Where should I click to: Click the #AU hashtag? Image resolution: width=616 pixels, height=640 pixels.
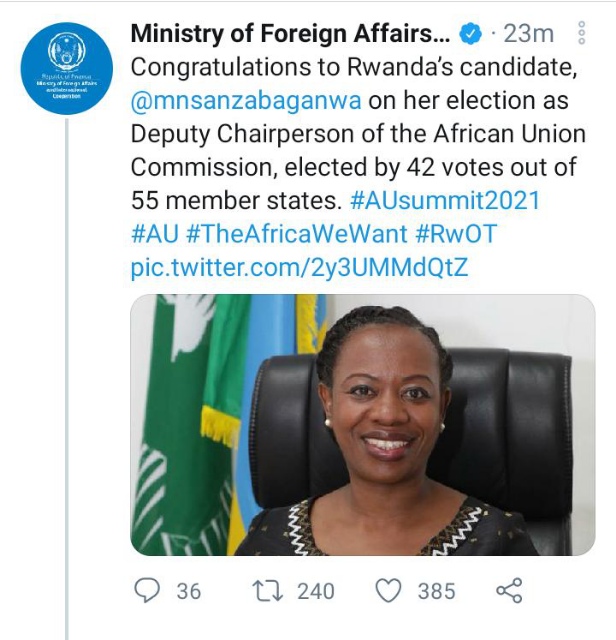tap(154, 234)
